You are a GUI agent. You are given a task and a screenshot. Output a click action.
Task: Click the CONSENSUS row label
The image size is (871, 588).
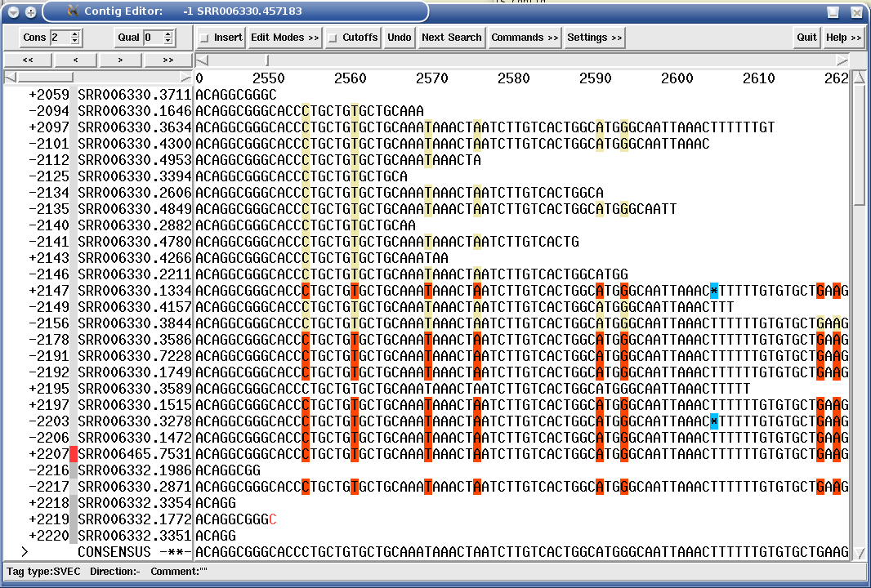point(114,552)
